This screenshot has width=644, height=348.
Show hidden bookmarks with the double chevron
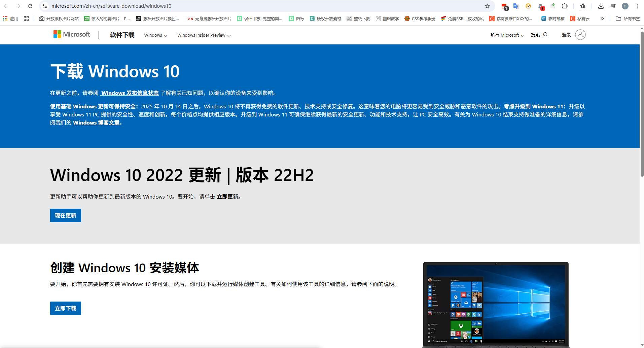[602, 19]
